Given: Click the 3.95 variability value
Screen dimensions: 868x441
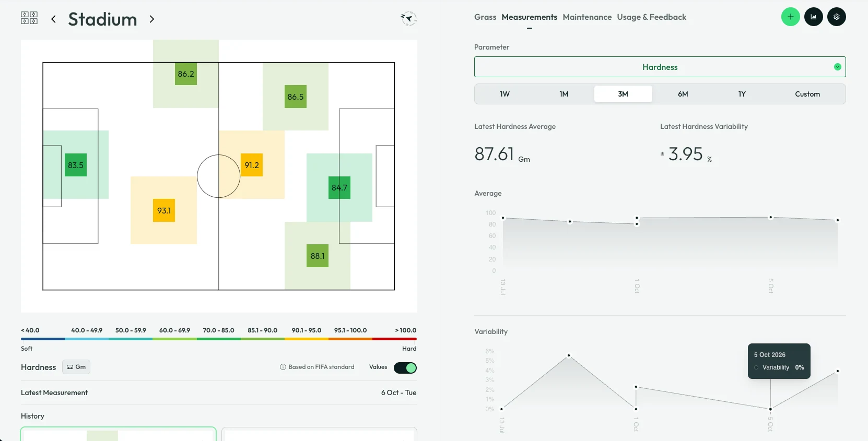Looking at the screenshot, I should point(685,154).
